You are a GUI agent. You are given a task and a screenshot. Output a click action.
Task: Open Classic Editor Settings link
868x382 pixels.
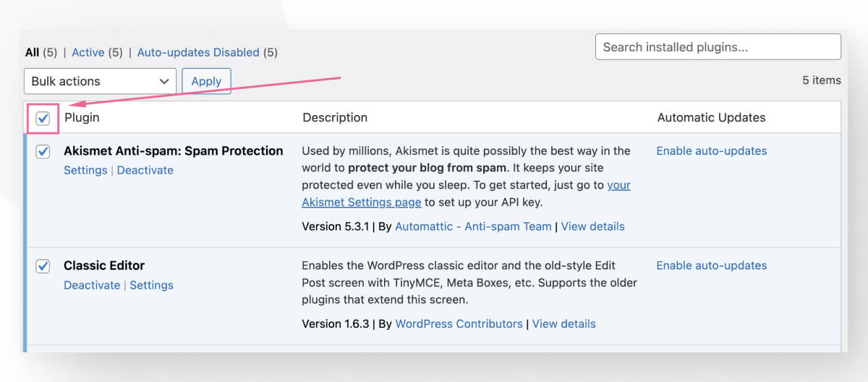[152, 285]
